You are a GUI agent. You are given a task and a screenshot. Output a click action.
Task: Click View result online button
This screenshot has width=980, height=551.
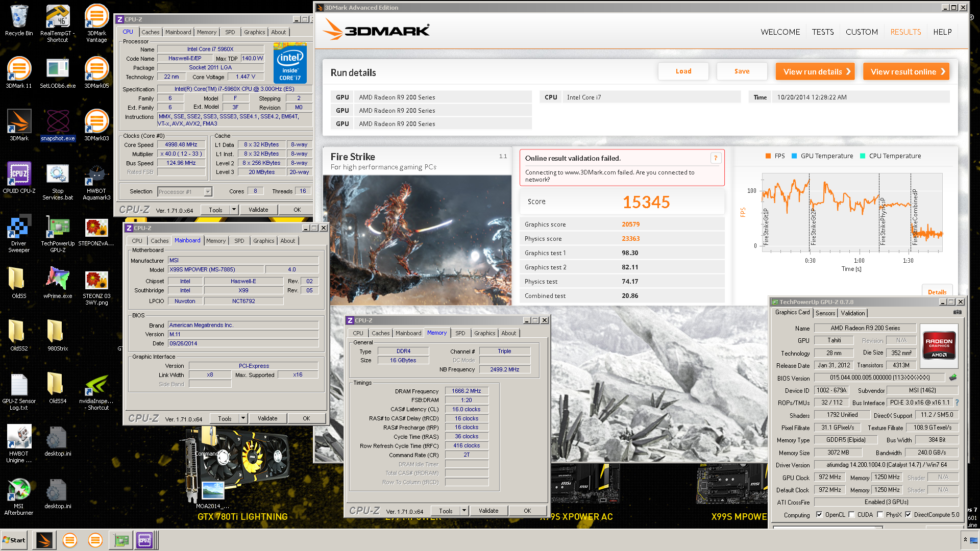tap(906, 71)
